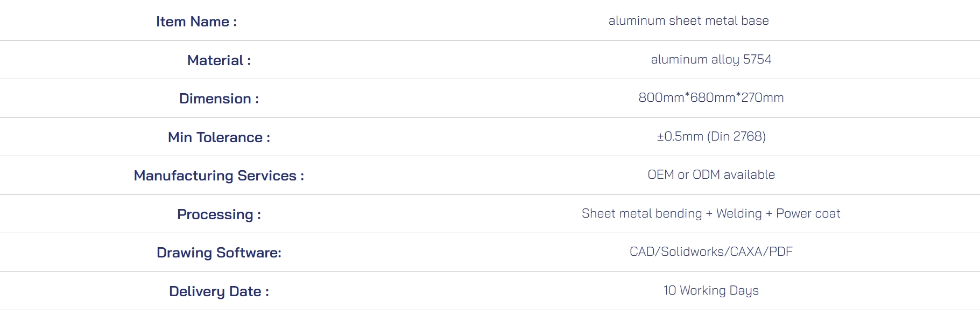Click the 'Dimension :' row label
Screen dimensions: 980x314
(x=218, y=99)
